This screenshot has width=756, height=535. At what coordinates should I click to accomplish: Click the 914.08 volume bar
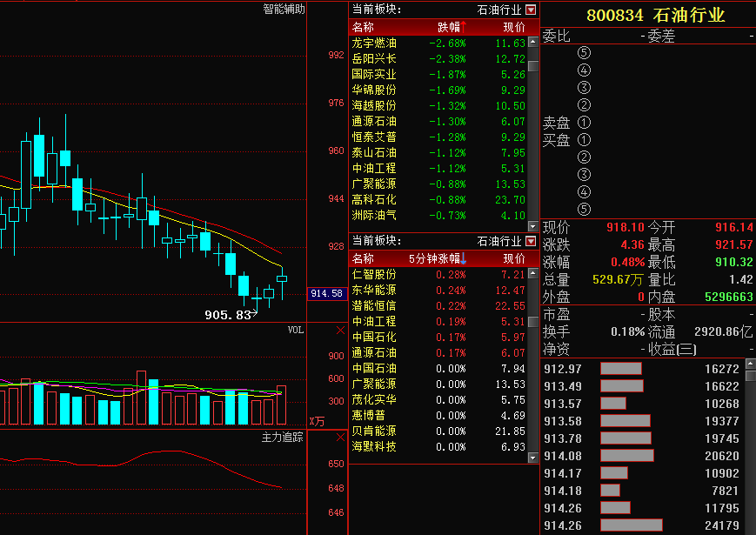coord(627,455)
